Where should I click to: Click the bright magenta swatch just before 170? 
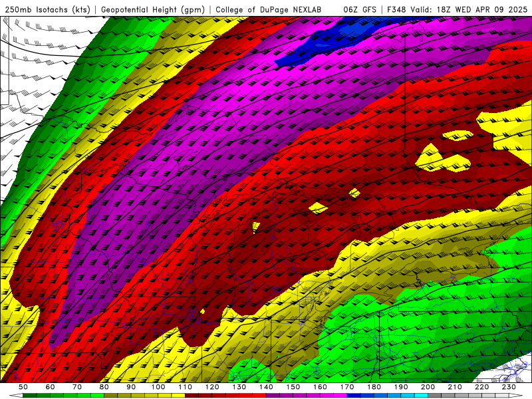click(340, 396)
